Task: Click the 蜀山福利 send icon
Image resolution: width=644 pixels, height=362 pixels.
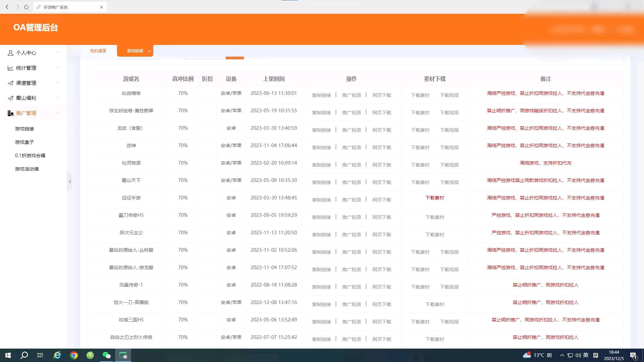Action: click(10, 98)
